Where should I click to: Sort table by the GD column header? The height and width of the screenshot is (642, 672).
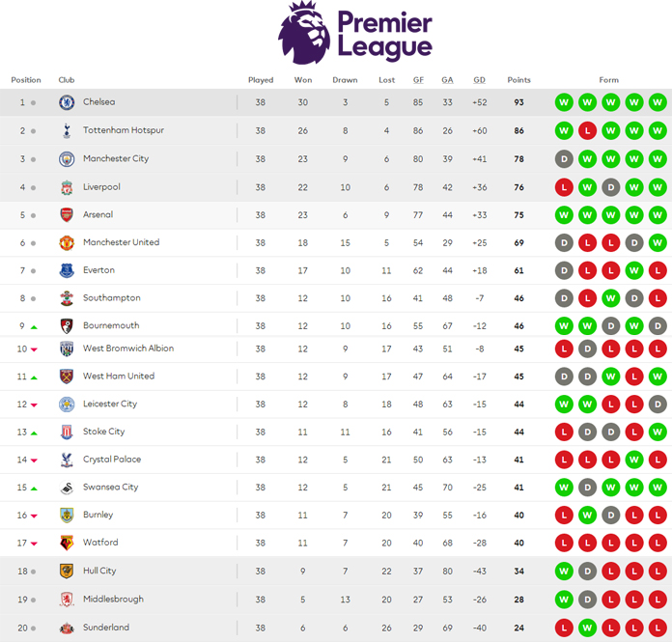coord(479,80)
